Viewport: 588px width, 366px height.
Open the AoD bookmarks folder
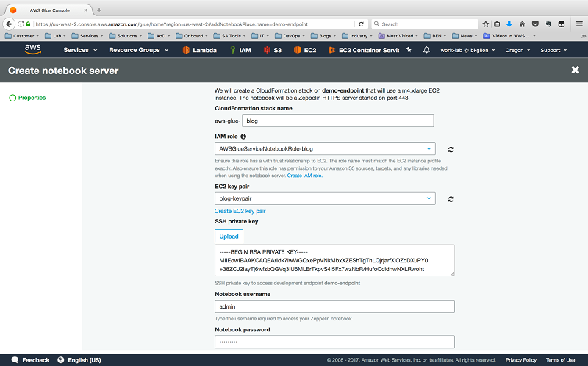click(x=159, y=36)
